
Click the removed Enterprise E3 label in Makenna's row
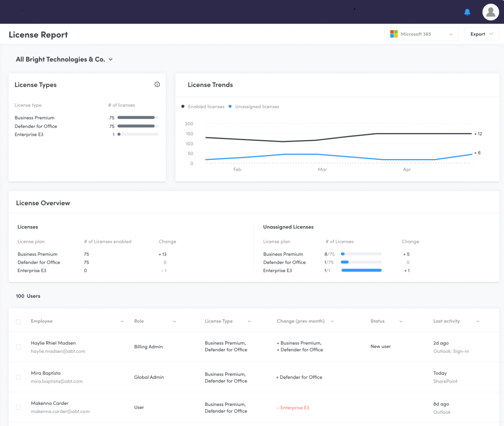point(293,407)
